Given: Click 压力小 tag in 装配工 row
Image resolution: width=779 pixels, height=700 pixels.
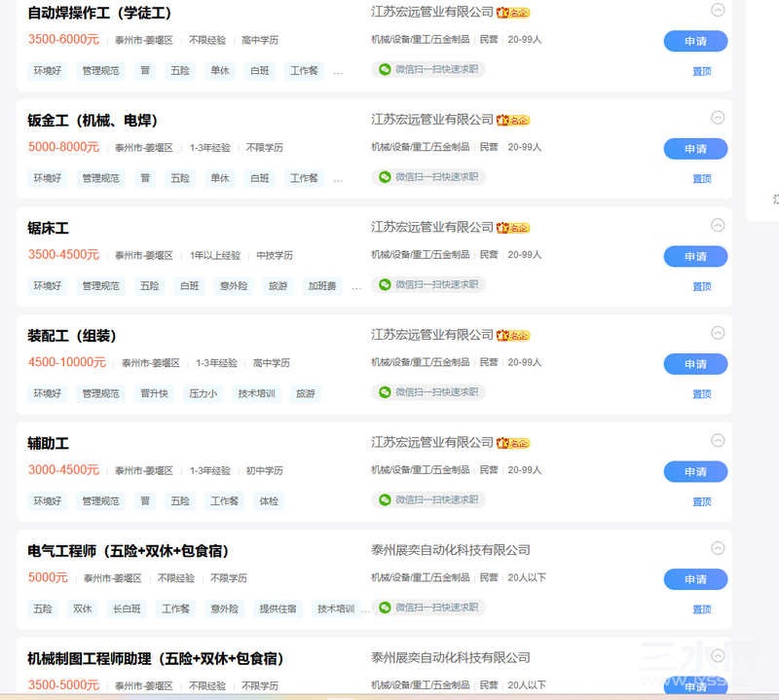Looking at the screenshot, I should [x=203, y=393].
